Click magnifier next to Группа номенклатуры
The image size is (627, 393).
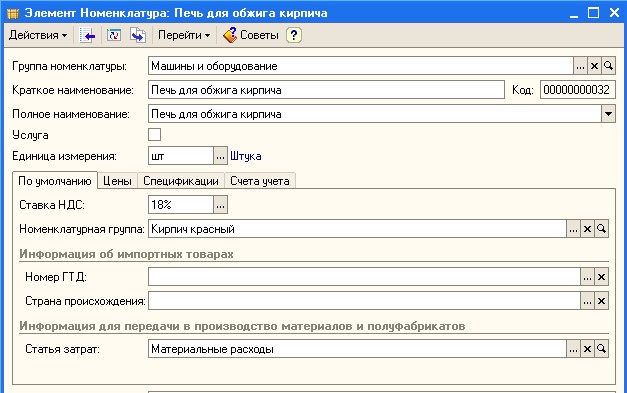click(x=609, y=66)
